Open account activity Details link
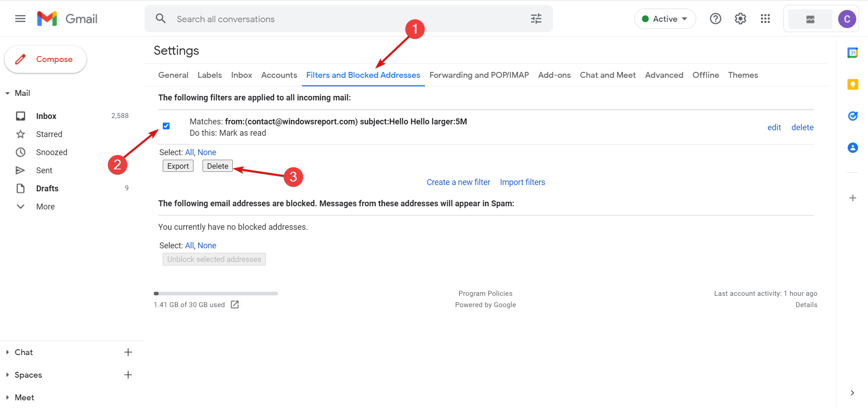 pyautogui.click(x=807, y=305)
